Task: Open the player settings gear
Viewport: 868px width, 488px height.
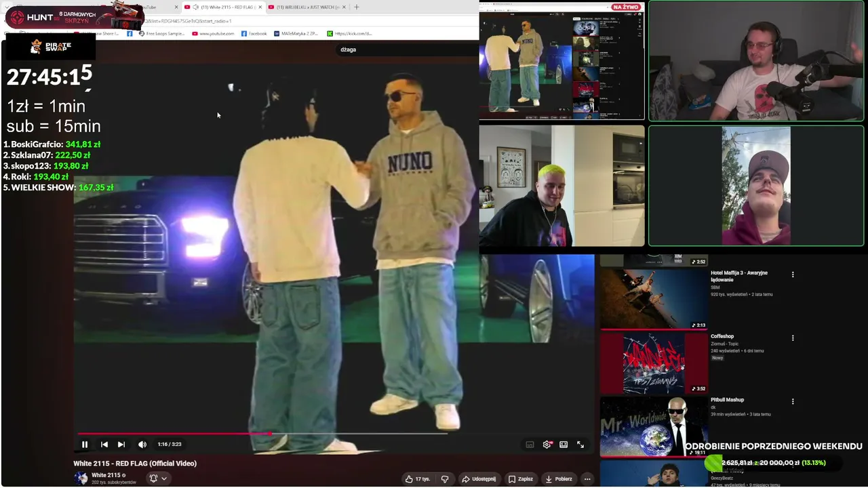Action: [547, 445]
